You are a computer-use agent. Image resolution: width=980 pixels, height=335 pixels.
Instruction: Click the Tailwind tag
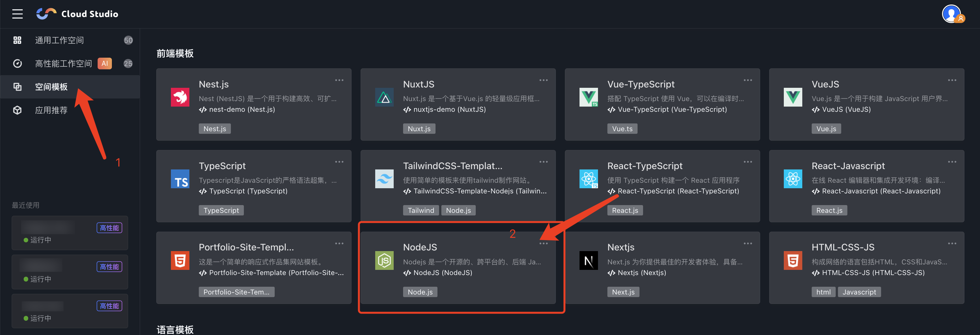pyautogui.click(x=421, y=210)
